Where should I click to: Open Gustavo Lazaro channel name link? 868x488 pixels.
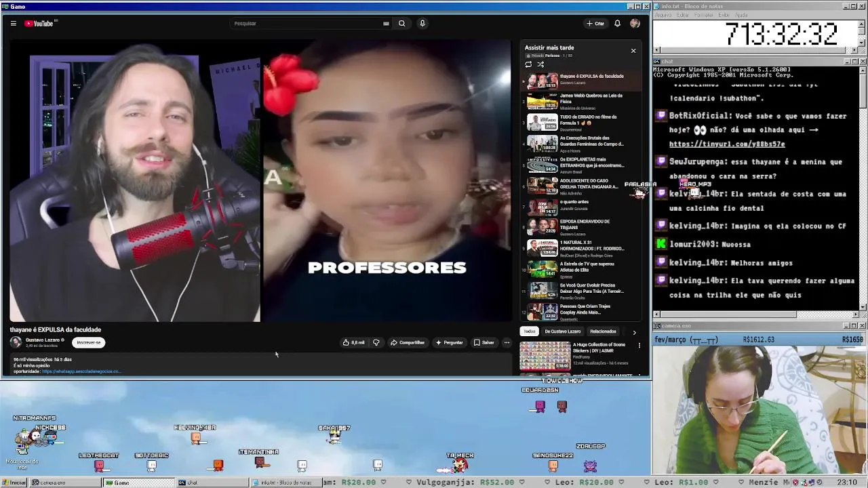(x=43, y=340)
